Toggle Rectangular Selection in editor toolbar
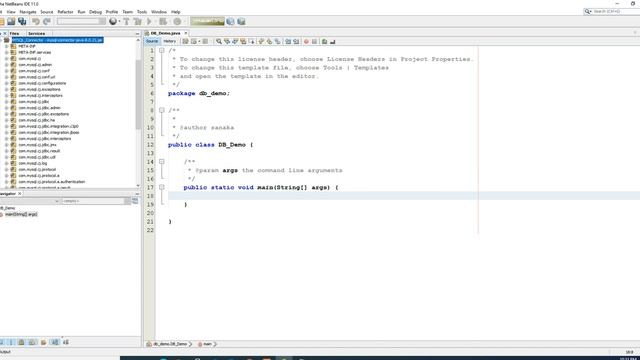This screenshot has height=360, width=640. [251, 41]
